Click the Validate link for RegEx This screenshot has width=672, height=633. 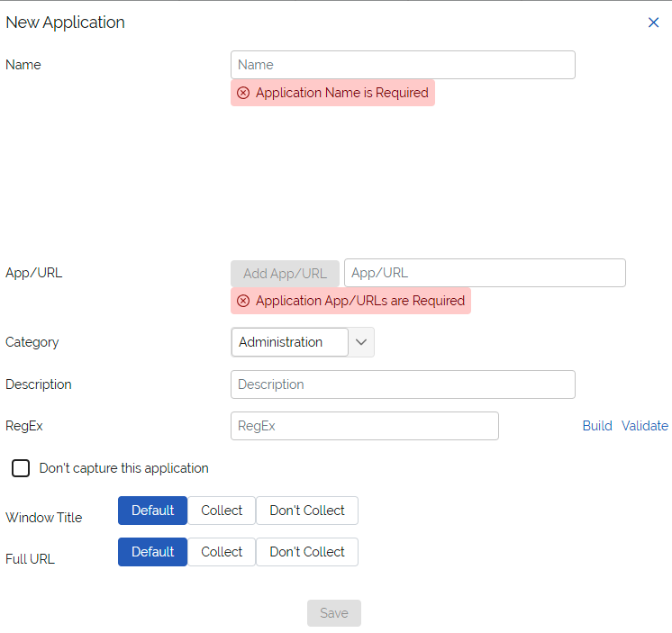644,426
